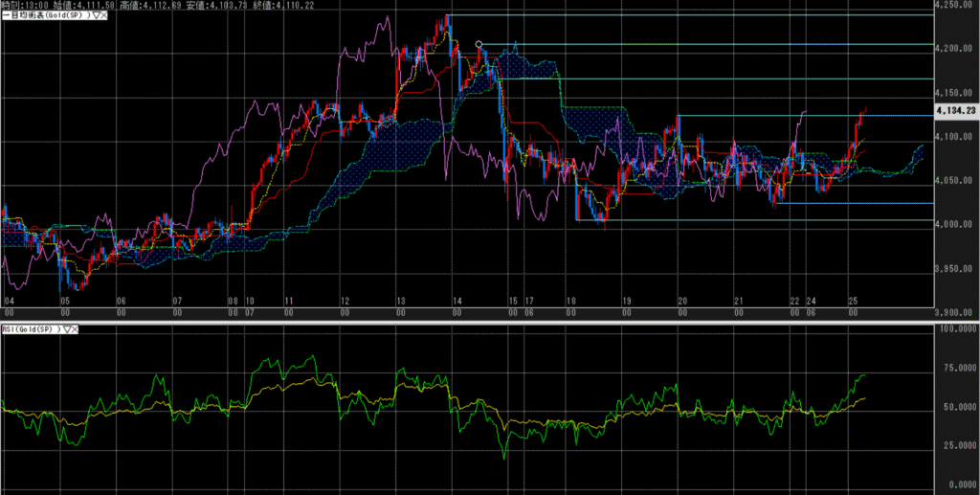Click the white circle marker near the peak

[x=479, y=44]
